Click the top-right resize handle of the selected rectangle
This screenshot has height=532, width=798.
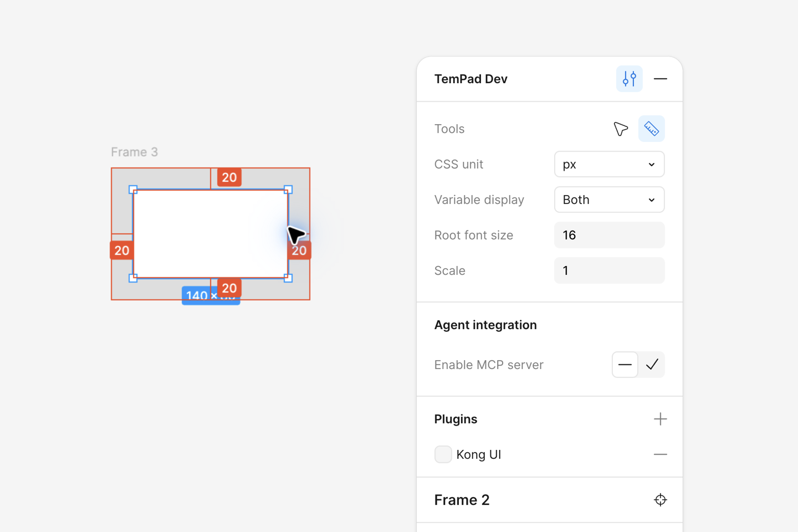(x=288, y=190)
